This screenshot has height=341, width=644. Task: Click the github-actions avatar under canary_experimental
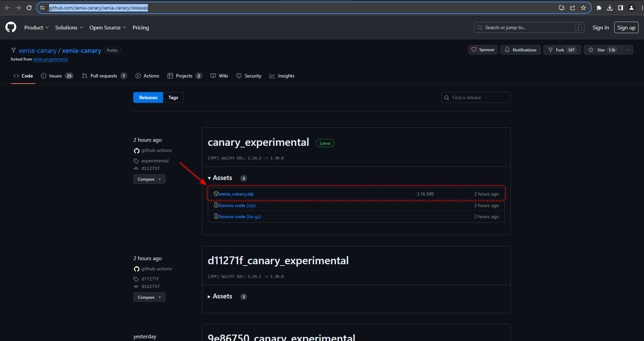tap(137, 151)
